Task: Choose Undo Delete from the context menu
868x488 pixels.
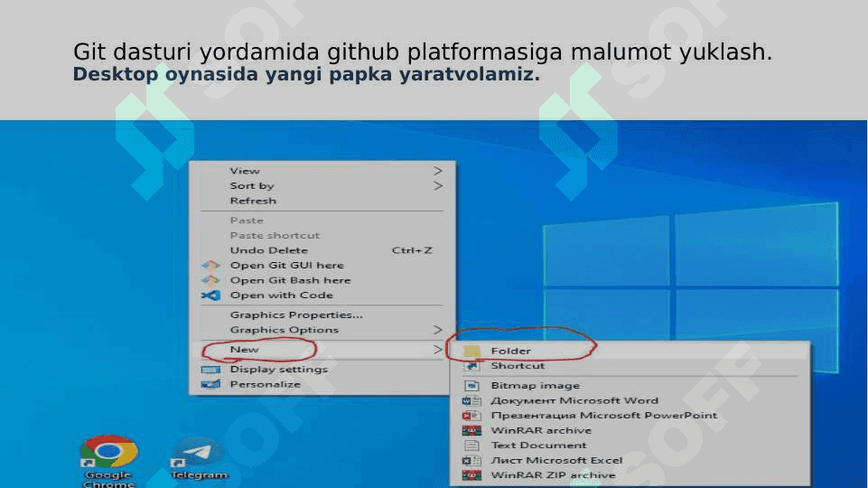Action: [322, 250]
